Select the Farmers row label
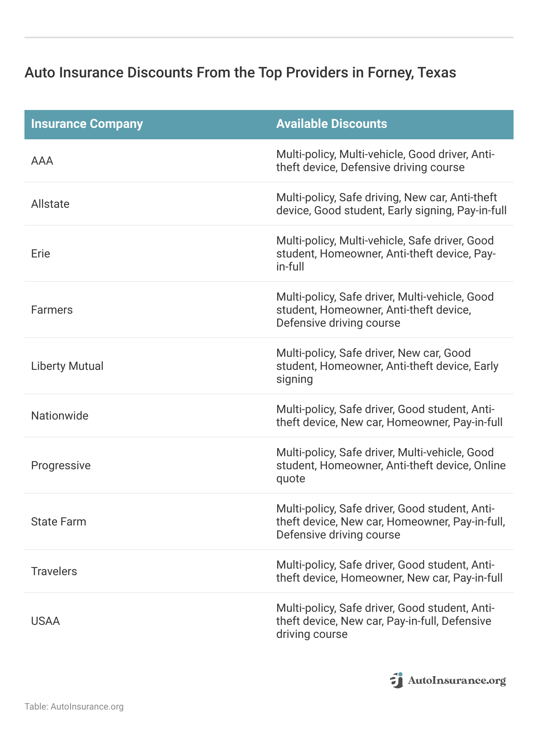Viewport: 538px width, 756px height. click(52, 310)
